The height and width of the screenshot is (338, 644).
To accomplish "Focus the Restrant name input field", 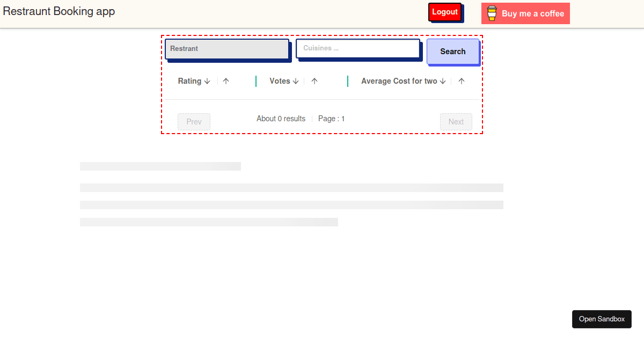I will coord(226,49).
